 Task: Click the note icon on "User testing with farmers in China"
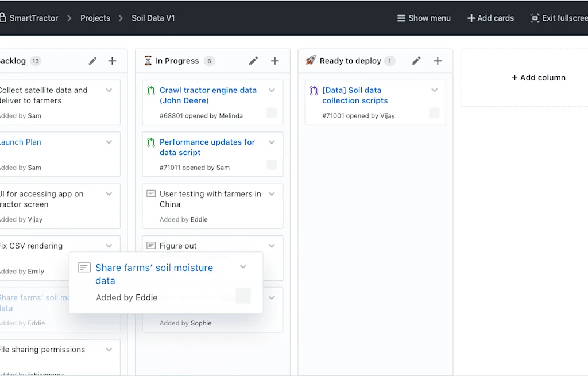150,193
